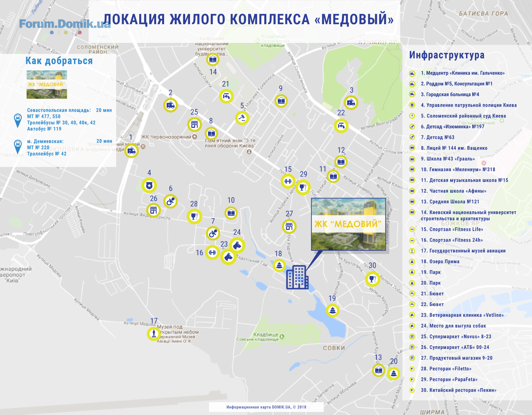Open marker 4 police shield icon
The height and width of the screenshot is (415, 532).
click(x=149, y=185)
